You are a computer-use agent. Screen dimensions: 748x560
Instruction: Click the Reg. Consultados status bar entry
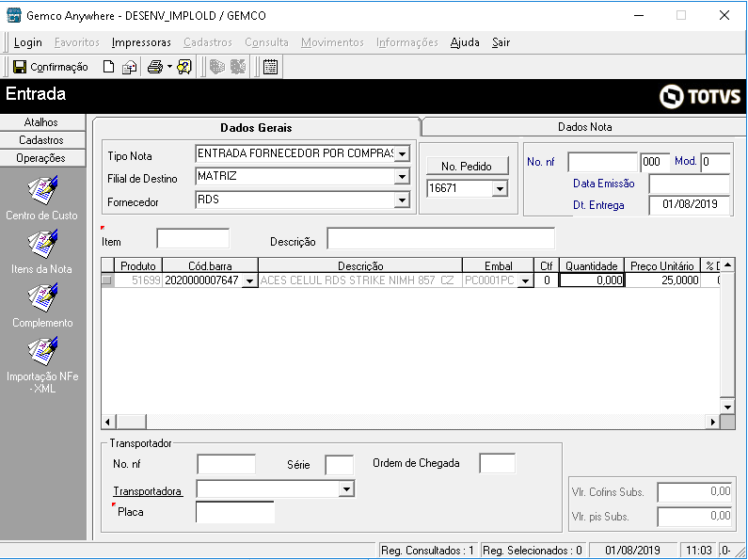tap(428, 551)
